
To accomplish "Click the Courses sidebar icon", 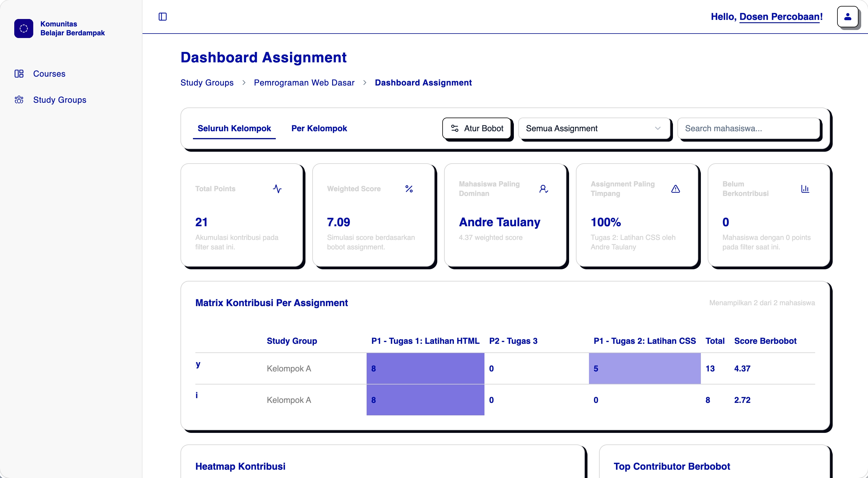I will tap(19, 74).
